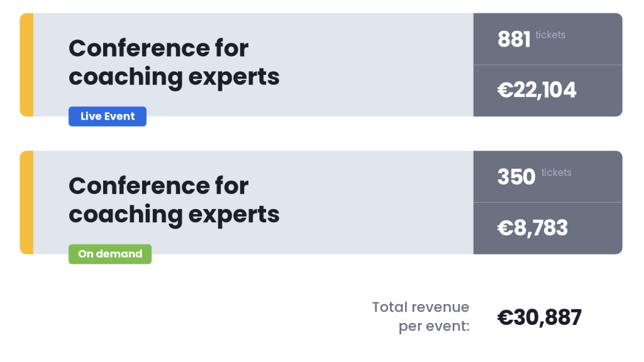The height and width of the screenshot is (362, 644).
Task: Click the blue Live Event badge
Action: 107,116
